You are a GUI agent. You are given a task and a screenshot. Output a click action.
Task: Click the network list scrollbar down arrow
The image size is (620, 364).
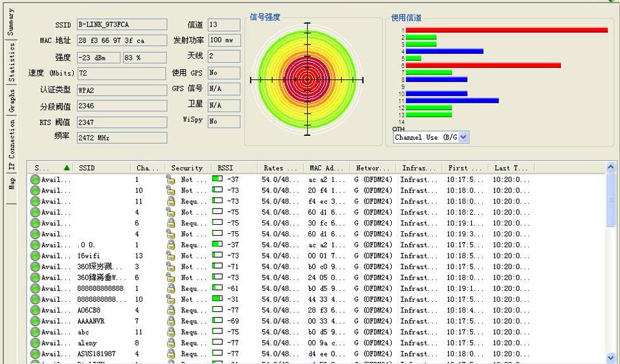(610, 358)
